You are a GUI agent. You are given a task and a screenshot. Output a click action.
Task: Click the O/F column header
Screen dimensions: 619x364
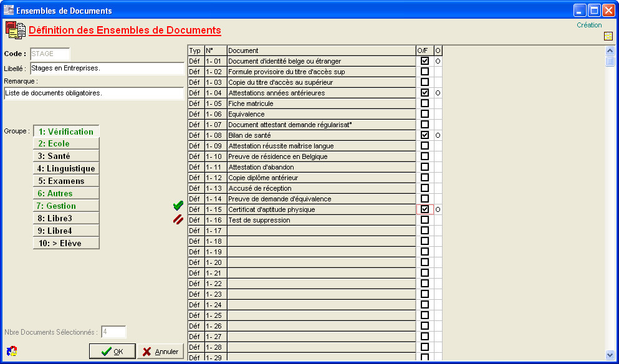point(425,50)
